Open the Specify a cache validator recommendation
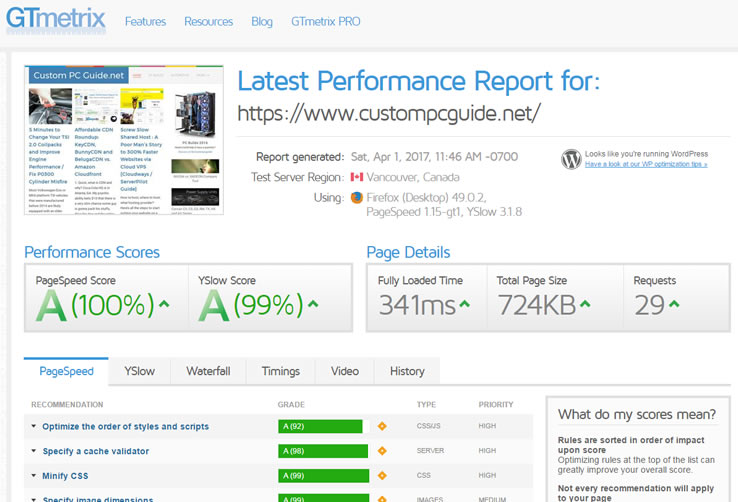Viewport: 738px width, 502px height. (x=96, y=451)
